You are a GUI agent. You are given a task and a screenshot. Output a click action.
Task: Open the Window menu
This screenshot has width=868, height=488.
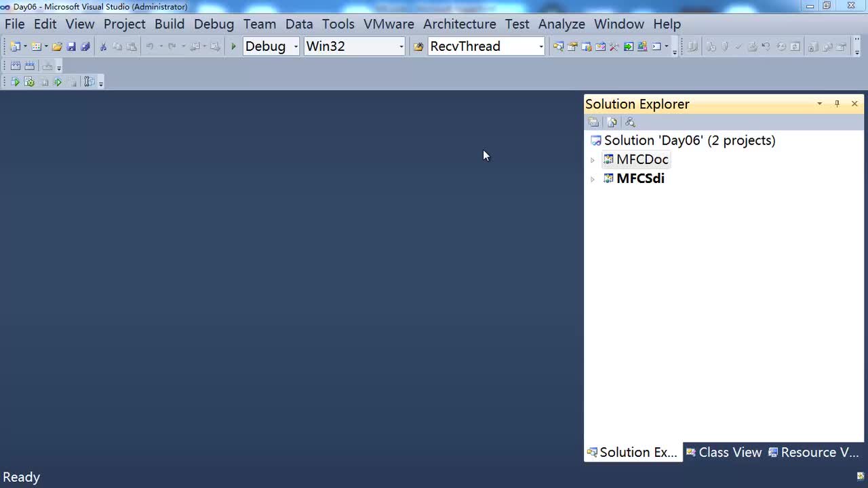[x=619, y=24]
